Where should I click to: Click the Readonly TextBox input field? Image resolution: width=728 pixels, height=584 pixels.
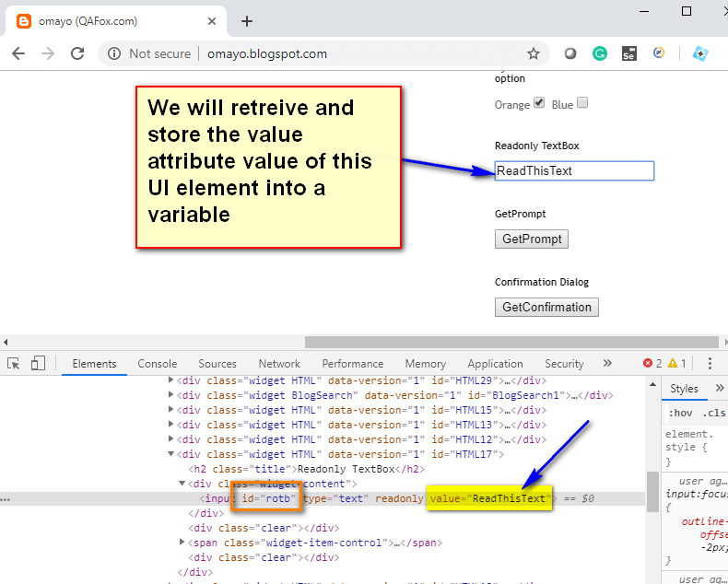[574, 170]
